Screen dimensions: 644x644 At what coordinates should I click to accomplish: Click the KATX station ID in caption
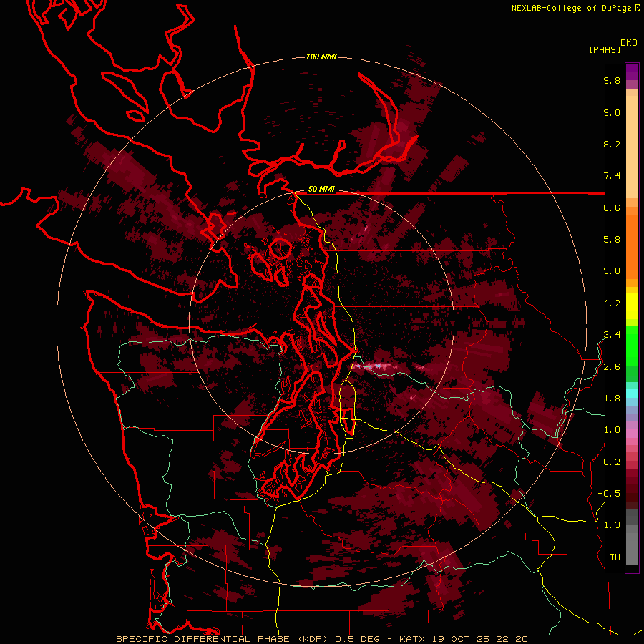[x=413, y=639]
